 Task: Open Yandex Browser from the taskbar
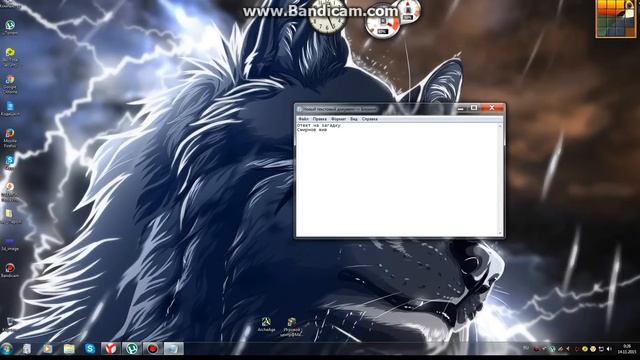pos(111,349)
